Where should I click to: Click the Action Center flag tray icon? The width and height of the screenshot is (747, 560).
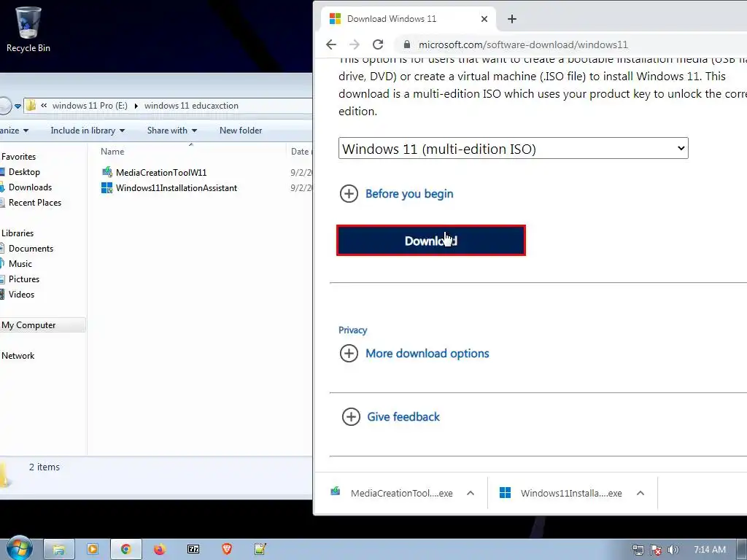coord(656,550)
